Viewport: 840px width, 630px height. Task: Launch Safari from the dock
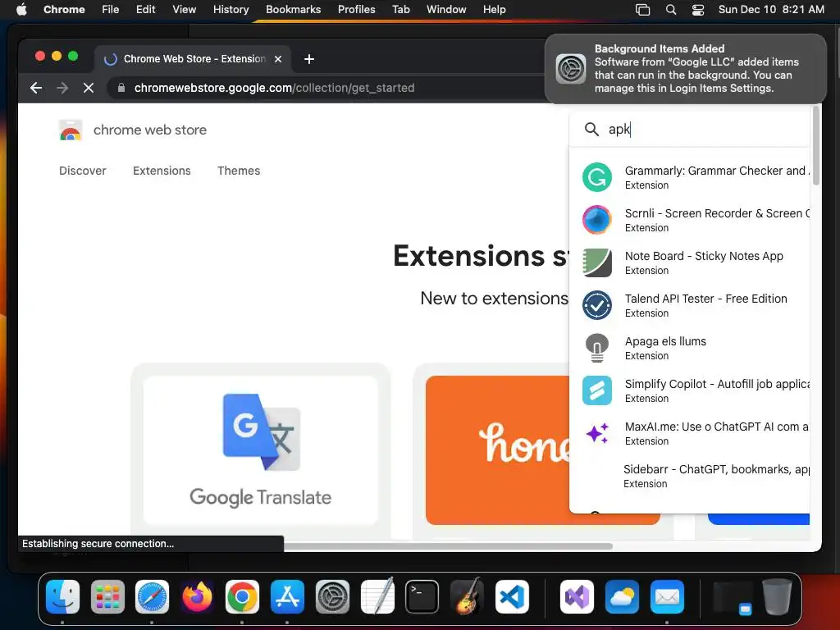point(152,596)
